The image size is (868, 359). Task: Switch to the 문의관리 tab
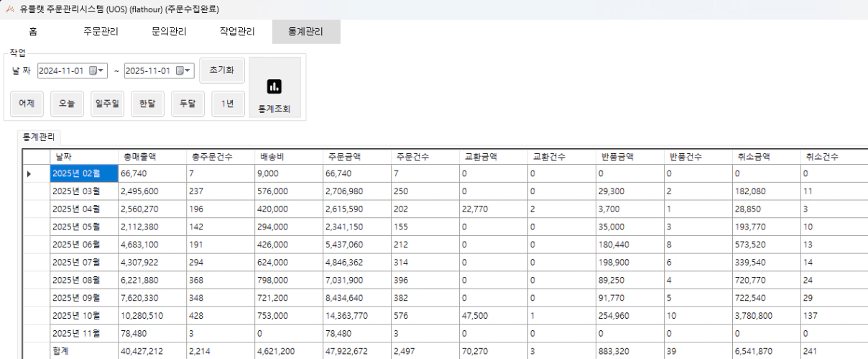tap(169, 32)
